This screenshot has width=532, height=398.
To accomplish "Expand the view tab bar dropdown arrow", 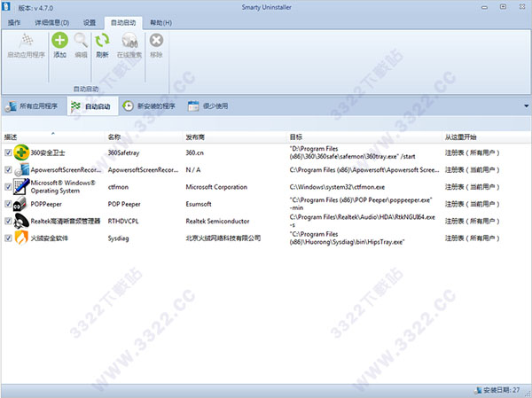I will [526, 106].
